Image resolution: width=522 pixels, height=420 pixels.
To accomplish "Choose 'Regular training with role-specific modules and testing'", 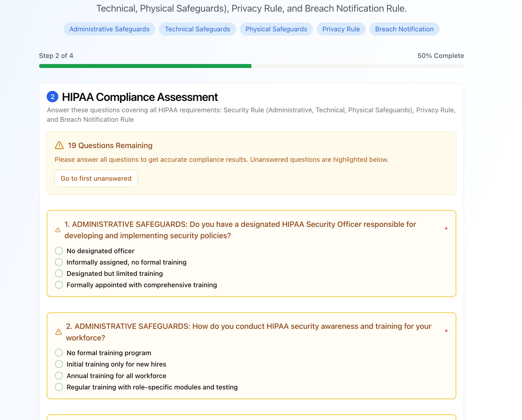I will coord(59,387).
